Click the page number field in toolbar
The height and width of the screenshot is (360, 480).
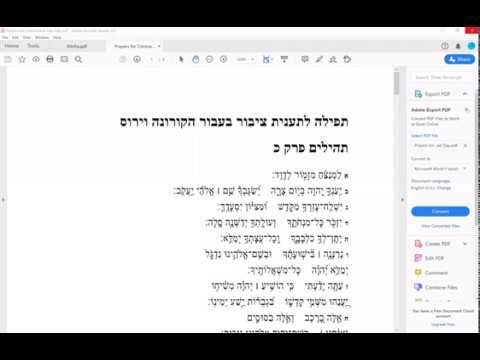click(151, 60)
